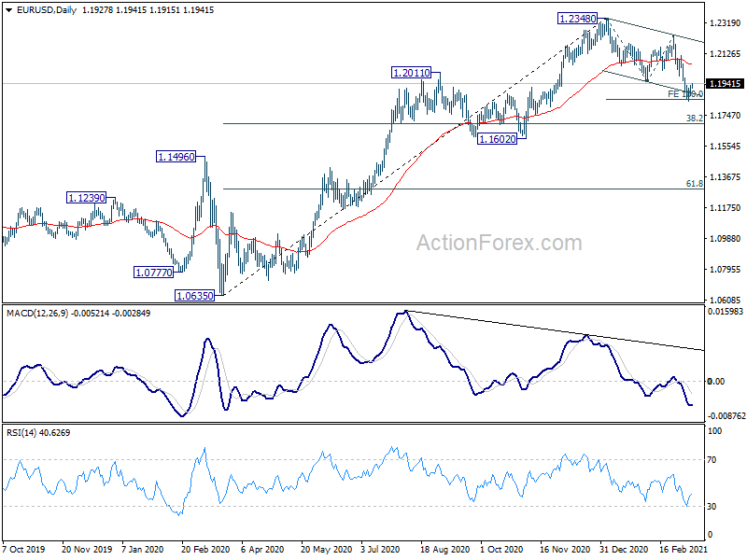Select the current price tag 1.19415

726,84
